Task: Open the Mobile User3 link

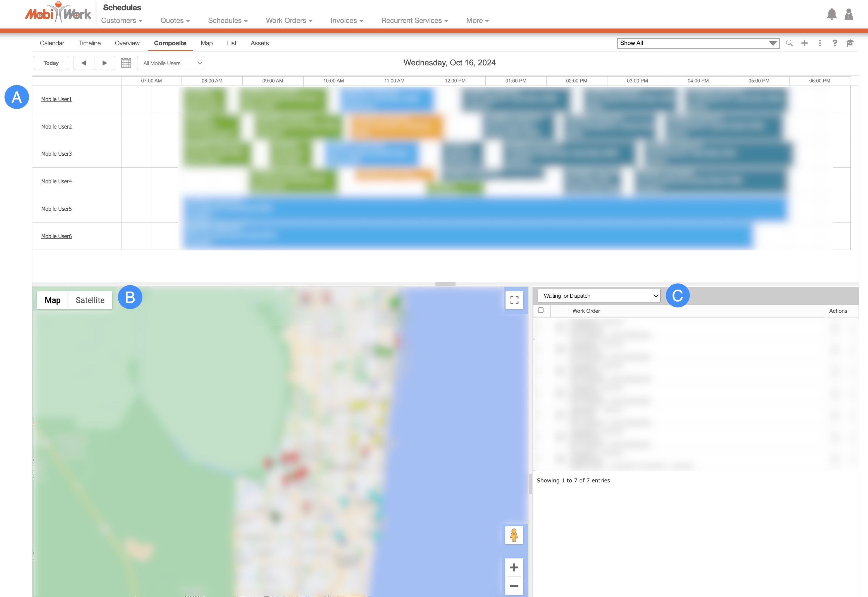Action: [56, 154]
